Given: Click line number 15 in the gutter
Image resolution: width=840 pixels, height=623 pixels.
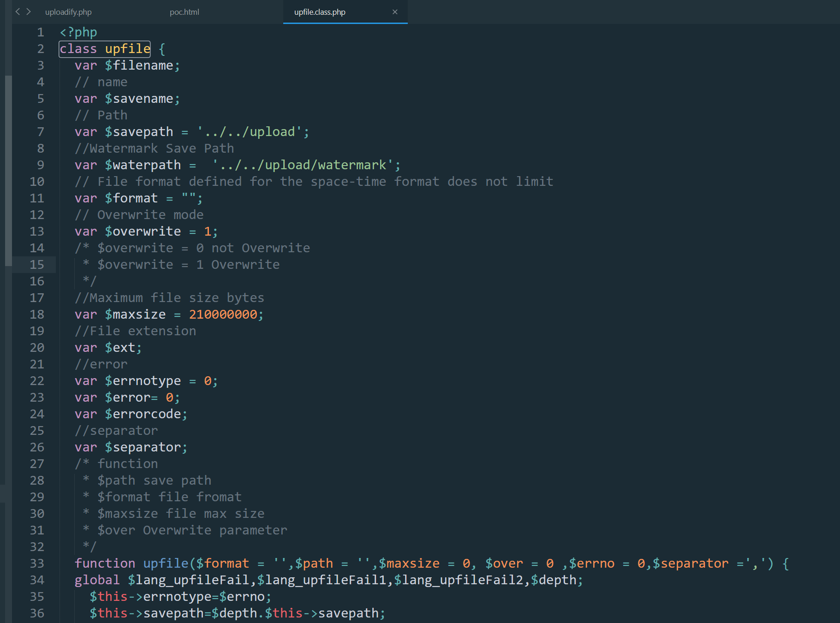Looking at the screenshot, I should coord(37,265).
